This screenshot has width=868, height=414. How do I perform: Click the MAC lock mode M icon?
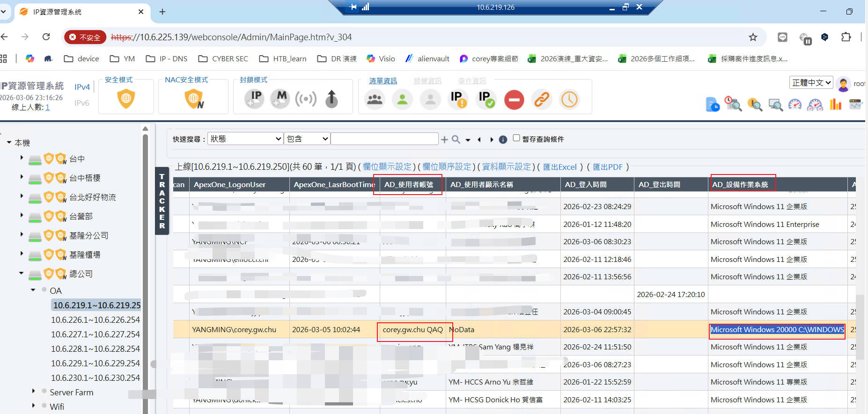coord(280,99)
